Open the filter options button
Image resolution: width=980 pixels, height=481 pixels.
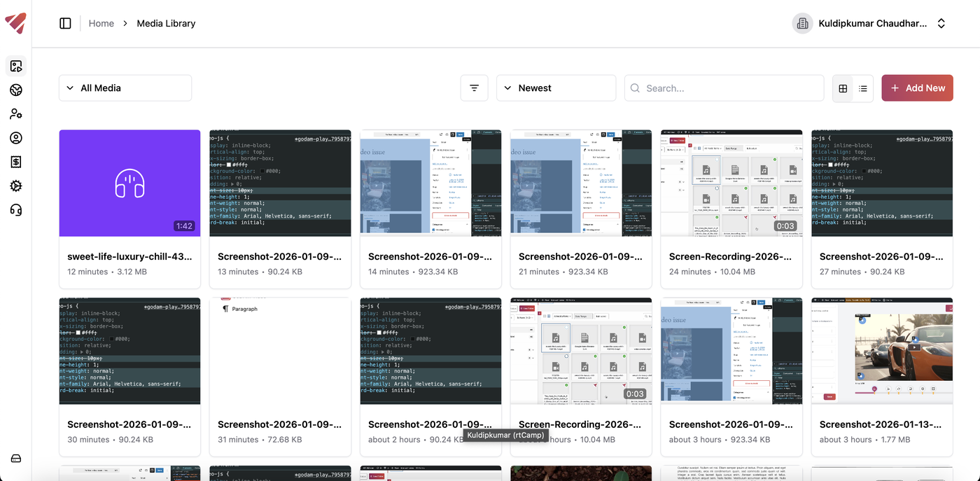(x=474, y=88)
